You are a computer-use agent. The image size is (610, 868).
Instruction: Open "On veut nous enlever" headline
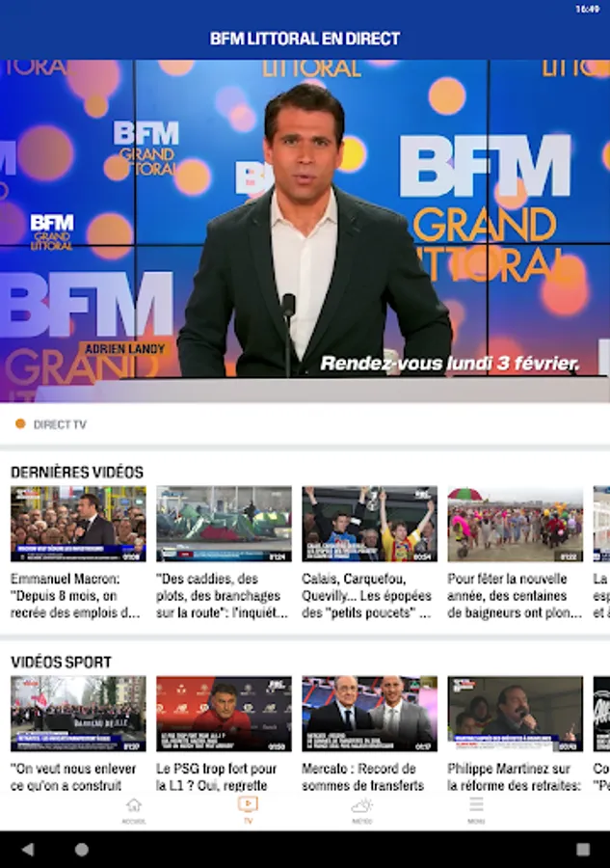[73, 776]
